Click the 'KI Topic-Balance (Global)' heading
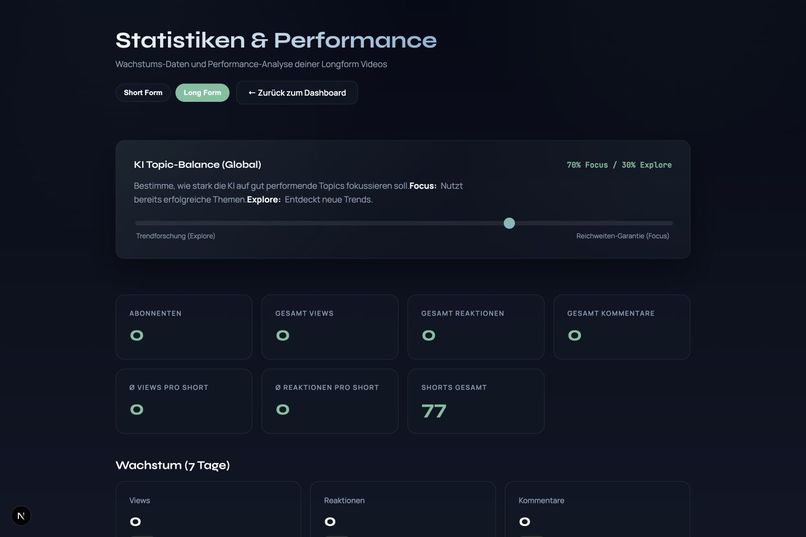Screen dimensions: 806x537 (197, 164)
